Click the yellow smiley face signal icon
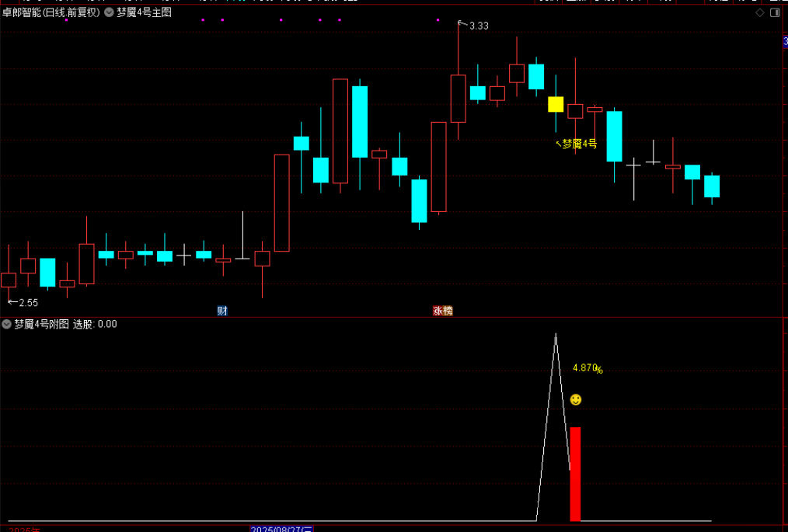The height and width of the screenshot is (532, 788). pos(575,399)
